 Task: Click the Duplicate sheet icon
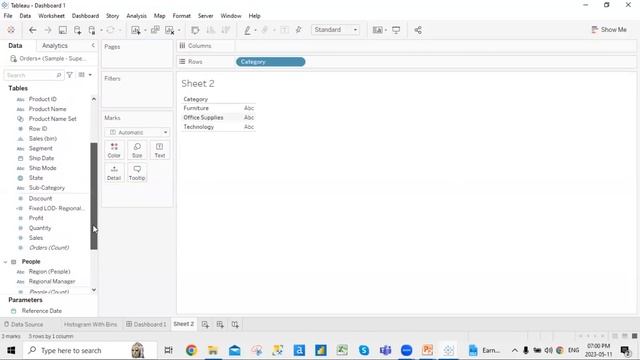click(155, 30)
